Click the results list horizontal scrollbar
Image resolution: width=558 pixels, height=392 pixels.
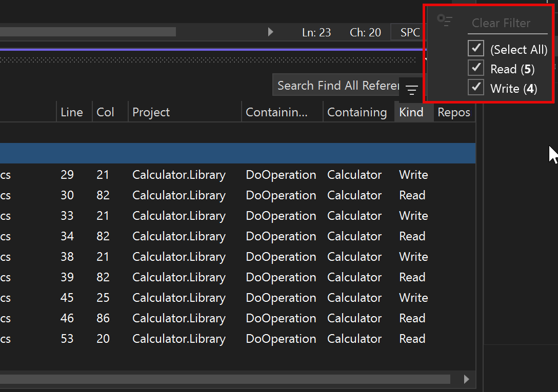pos(225,379)
